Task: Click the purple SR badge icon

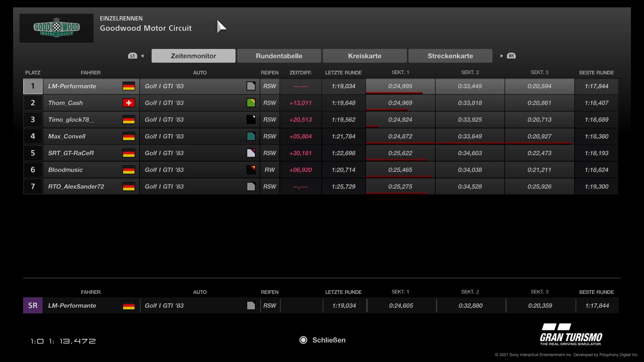Action: click(x=33, y=305)
